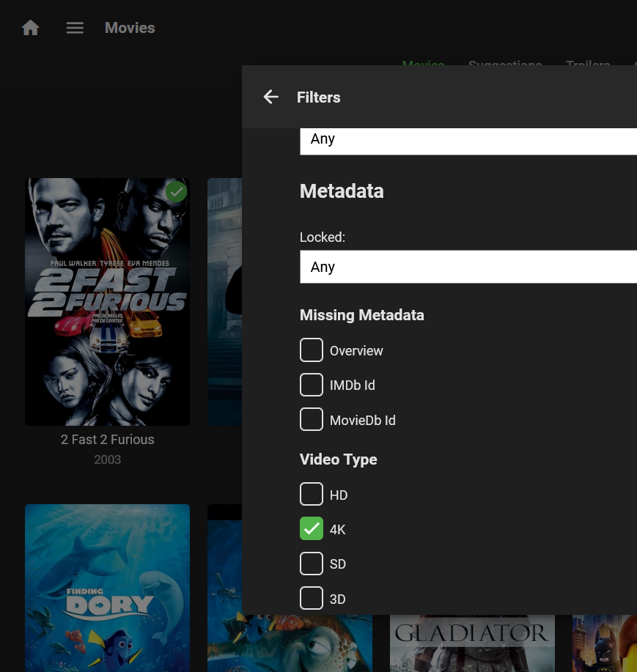Enable the HD video type filter
Screen dimensions: 637x672
coord(312,495)
